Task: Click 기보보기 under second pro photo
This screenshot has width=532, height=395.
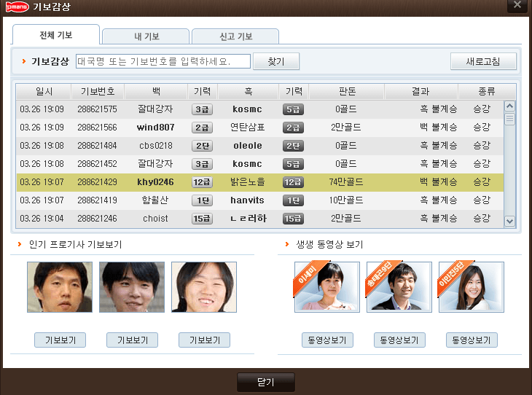Action: [133, 340]
